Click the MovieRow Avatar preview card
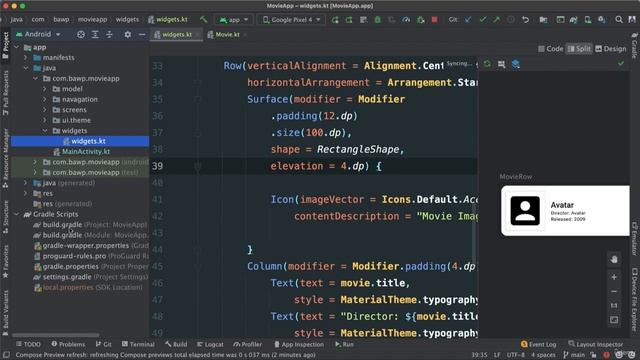This screenshot has width=640, height=360. tap(565, 211)
